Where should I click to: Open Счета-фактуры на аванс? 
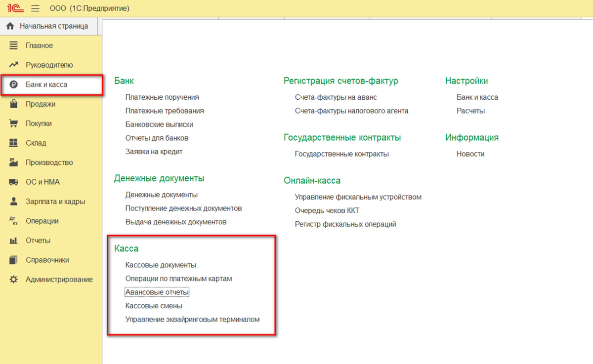point(336,97)
